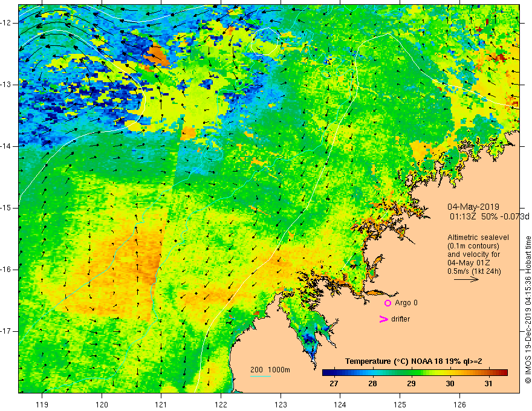532x411 pixels.
Task: Click the cyan bathymetry legend line
Action: click(x=261, y=377)
